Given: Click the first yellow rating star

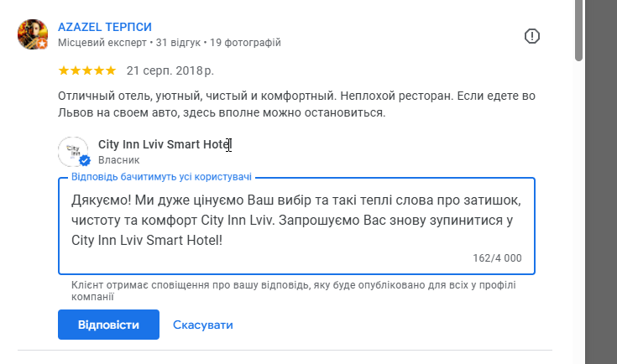Looking at the screenshot, I should point(64,70).
